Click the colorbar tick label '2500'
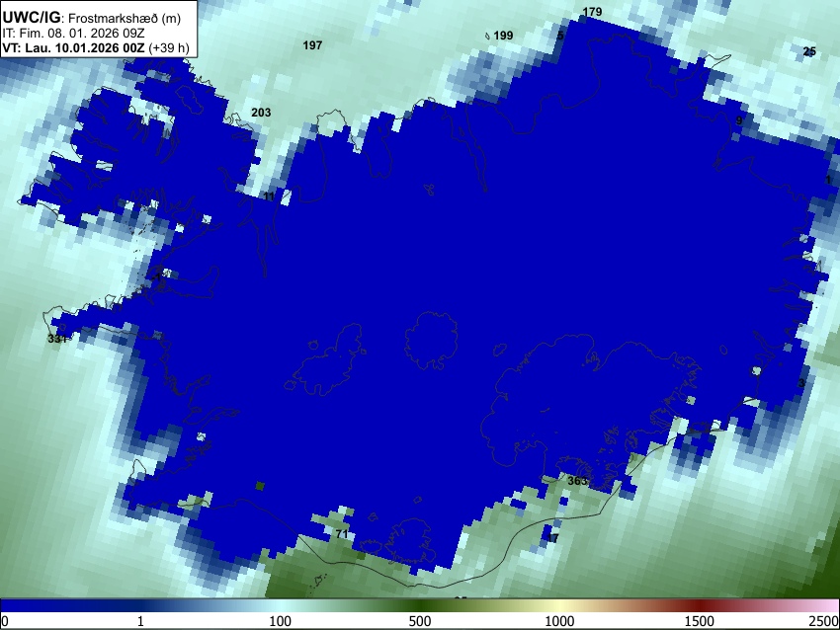840x630 pixels. [824, 621]
